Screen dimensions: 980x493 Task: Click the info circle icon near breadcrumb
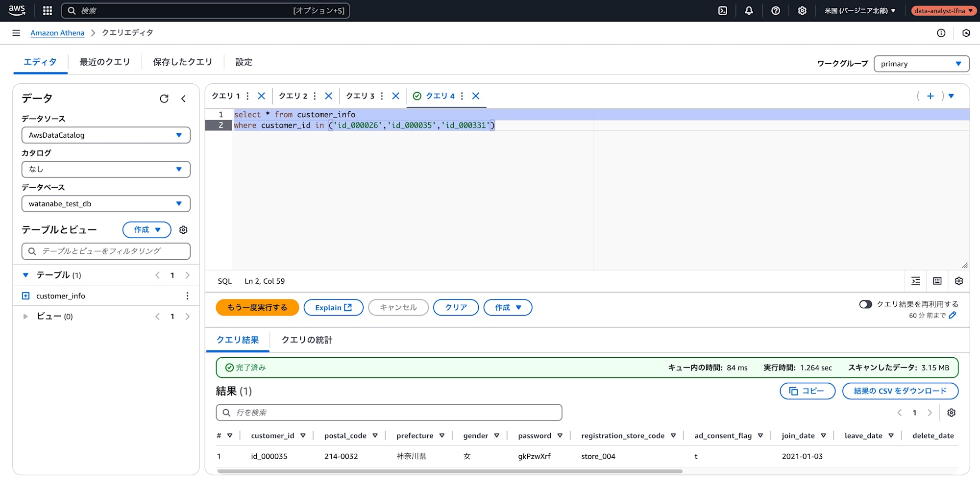click(941, 33)
